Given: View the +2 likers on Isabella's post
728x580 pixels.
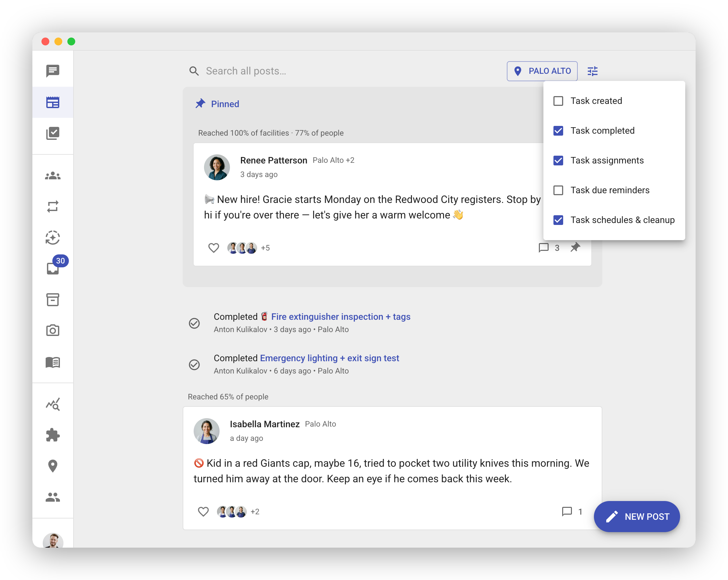Looking at the screenshot, I should click(x=255, y=511).
